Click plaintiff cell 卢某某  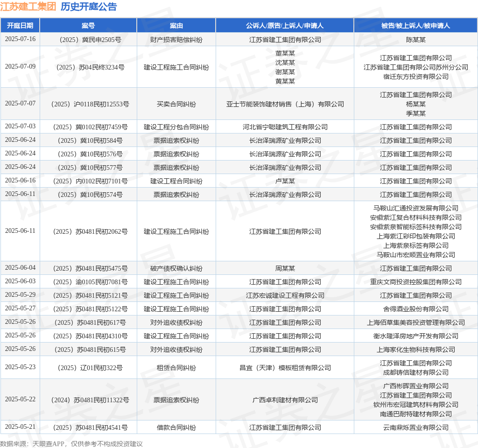pos(285,182)
